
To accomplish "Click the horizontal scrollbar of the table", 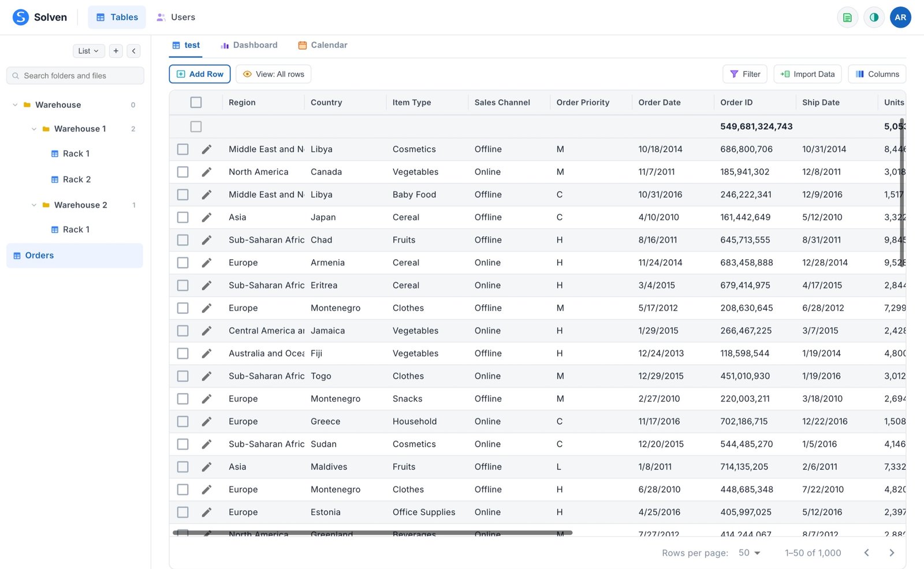I will pos(372,533).
